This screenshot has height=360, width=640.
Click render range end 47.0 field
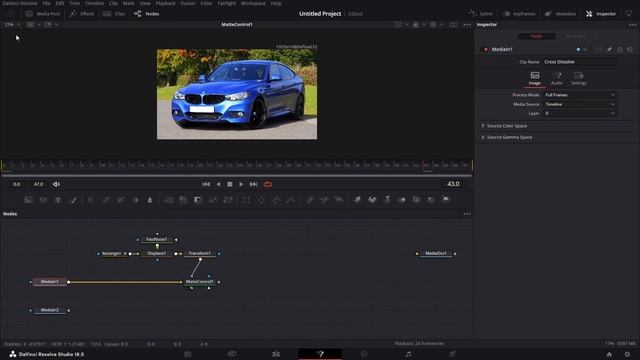click(x=38, y=184)
